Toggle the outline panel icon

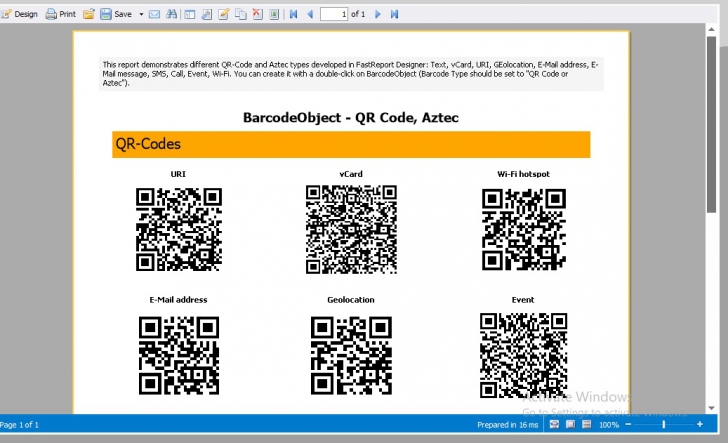coord(189,14)
